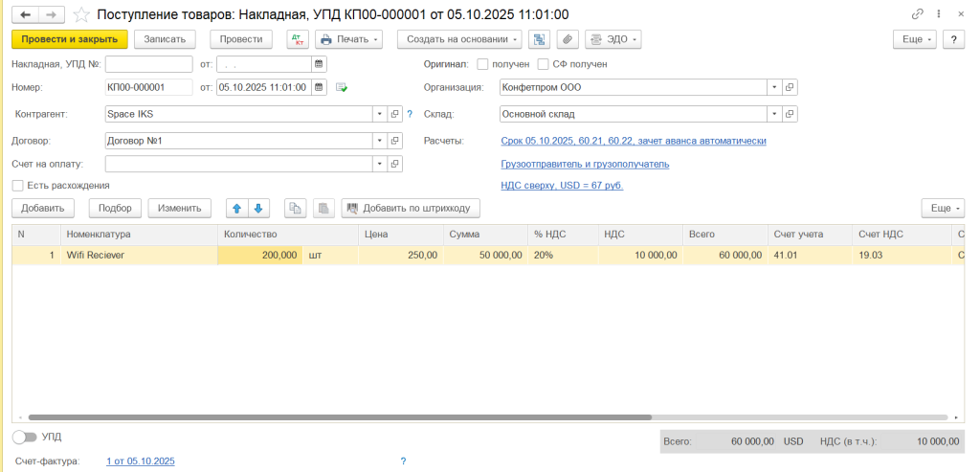Open Основной склад card icon
980x472 pixels.
790,114
